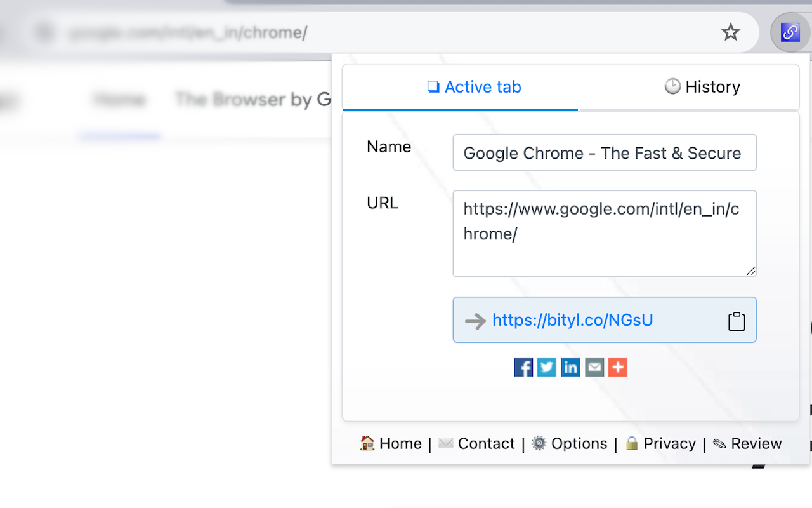Share the link via Email
The width and height of the screenshot is (812, 508).
(594, 367)
